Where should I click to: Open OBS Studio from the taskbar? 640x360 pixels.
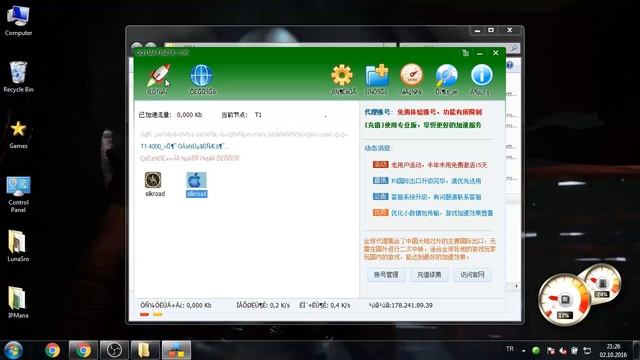tap(114, 350)
